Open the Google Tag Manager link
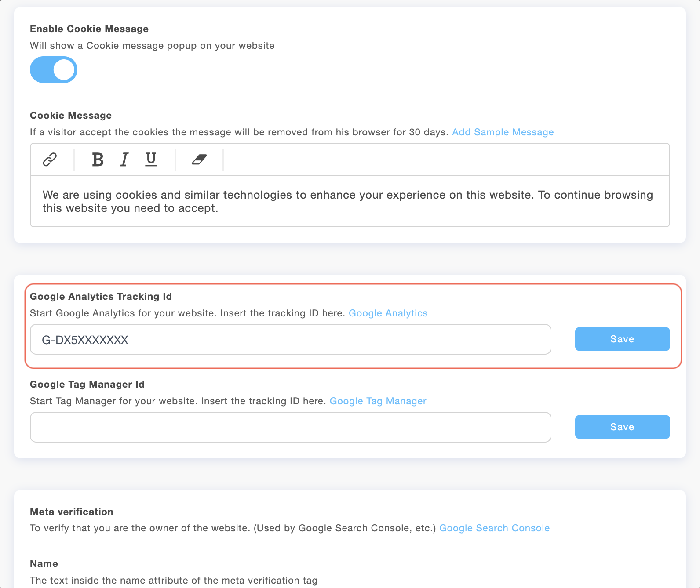700x588 pixels. [x=378, y=401]
